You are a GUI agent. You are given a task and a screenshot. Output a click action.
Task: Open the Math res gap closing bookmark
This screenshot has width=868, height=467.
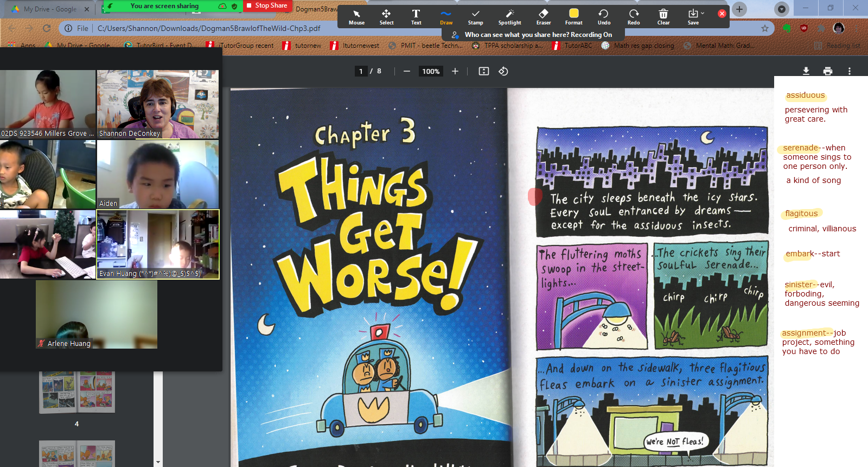click(638, 46)
